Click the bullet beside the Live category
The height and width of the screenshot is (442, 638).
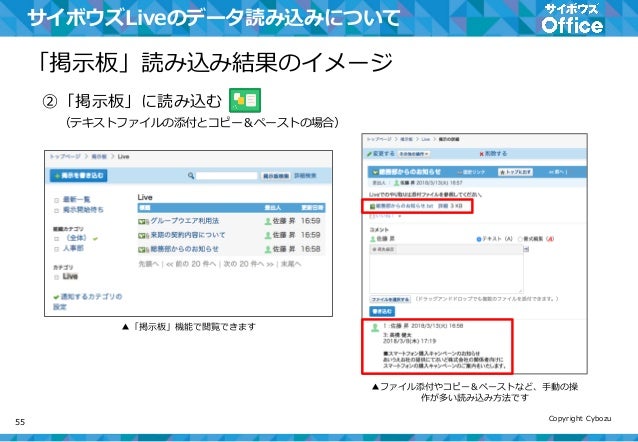coord(57,277)
